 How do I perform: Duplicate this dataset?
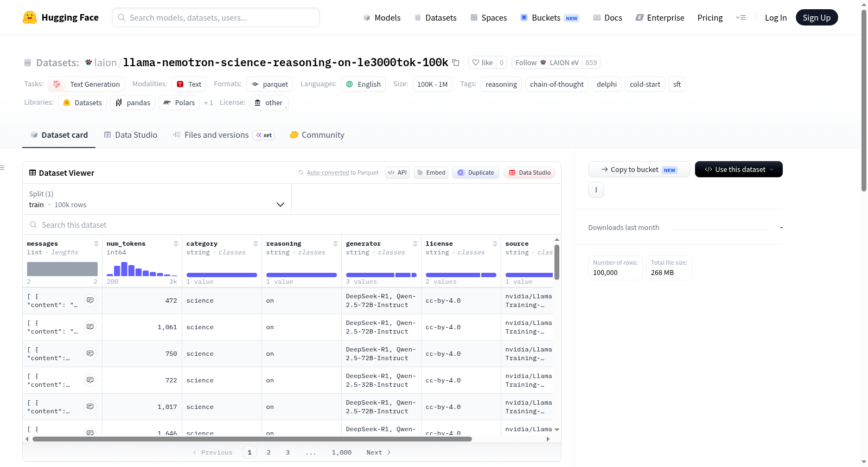(476, 172)
